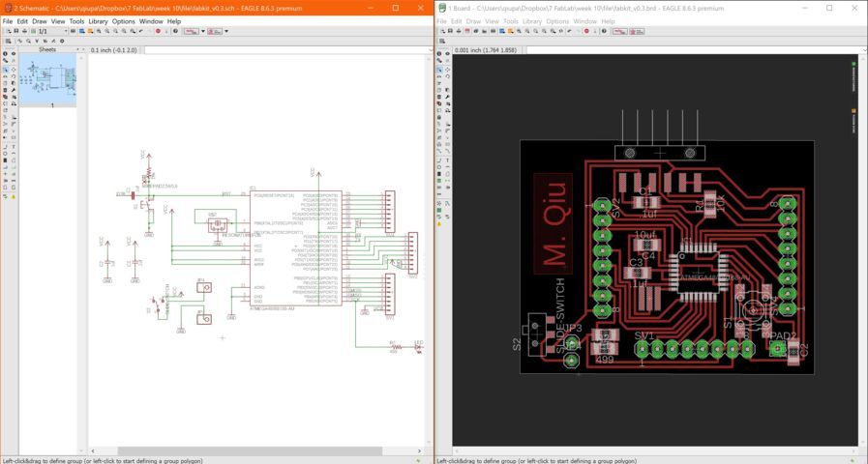Click Open file icon in Schematic toolbar
The width and height of the screenshot is (868, 464).
pos(10,32)
